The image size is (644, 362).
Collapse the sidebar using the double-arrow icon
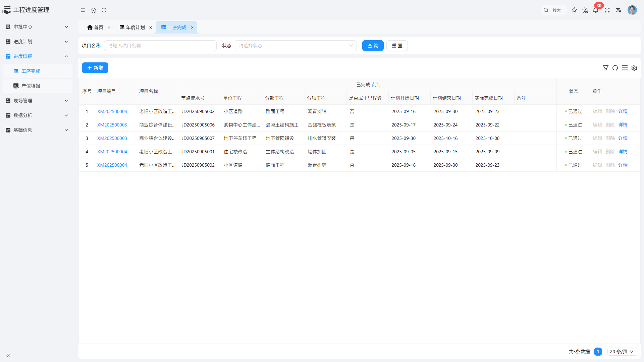pyautogui.click(x=8, y=355)
